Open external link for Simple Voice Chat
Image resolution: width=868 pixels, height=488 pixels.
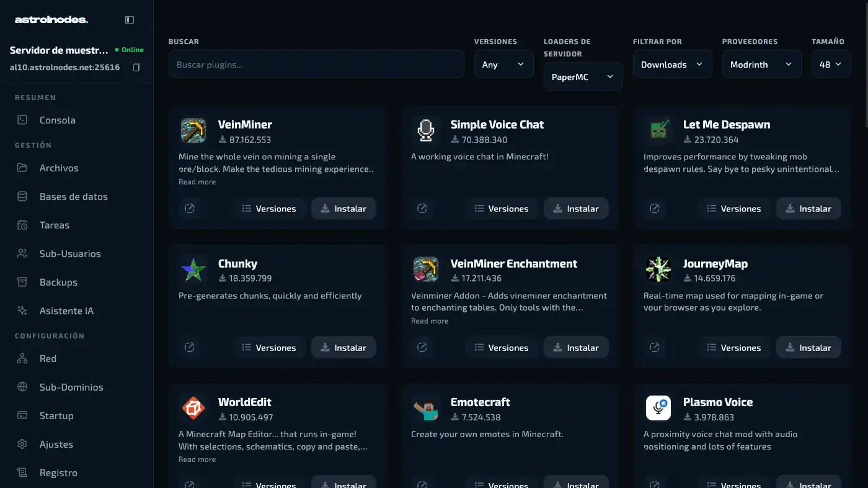click(x=422, y=208)
